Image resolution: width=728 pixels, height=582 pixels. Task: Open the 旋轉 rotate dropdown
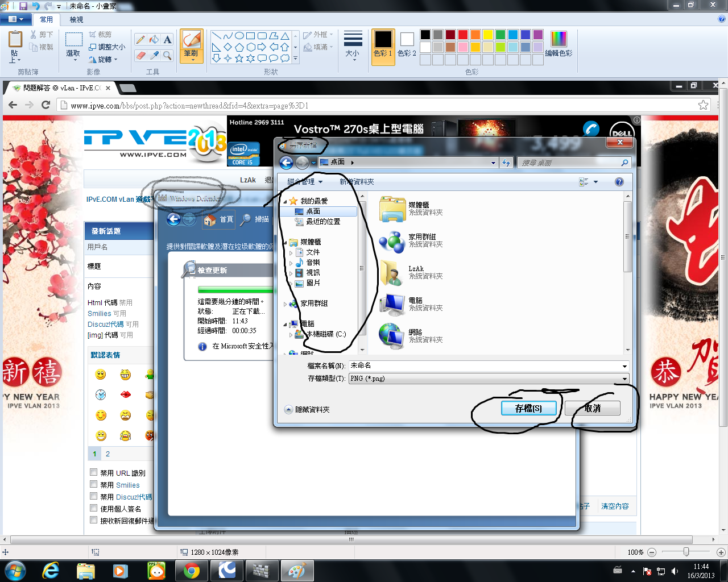click(x=104, y=59)
